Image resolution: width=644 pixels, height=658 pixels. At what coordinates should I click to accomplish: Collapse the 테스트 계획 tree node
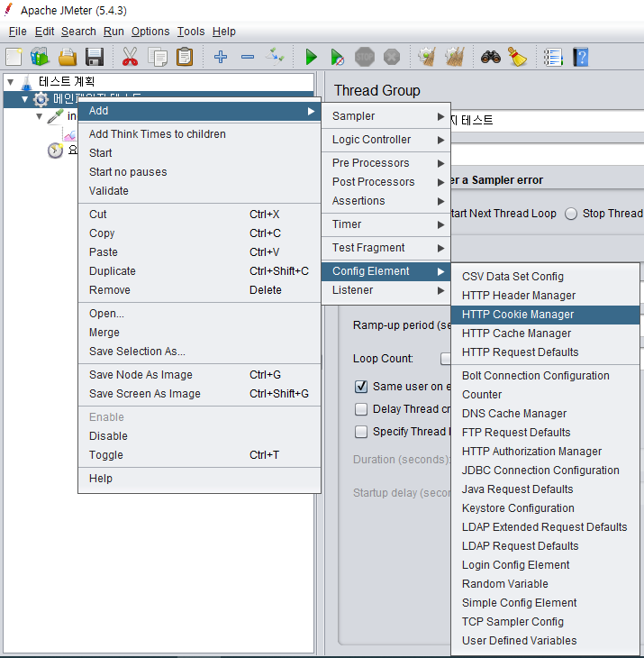pyautogui.click(x=10, y=82)
